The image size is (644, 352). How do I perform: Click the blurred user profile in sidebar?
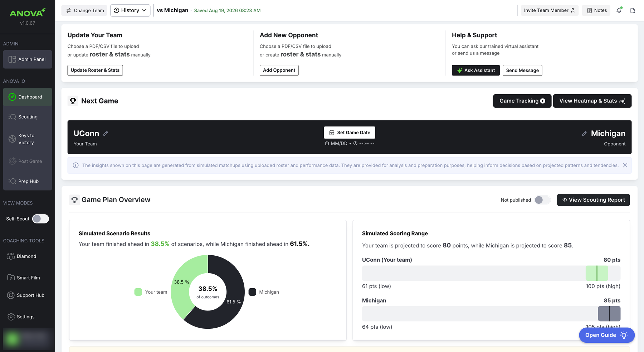pyautogui.click(x=28, y=338)
